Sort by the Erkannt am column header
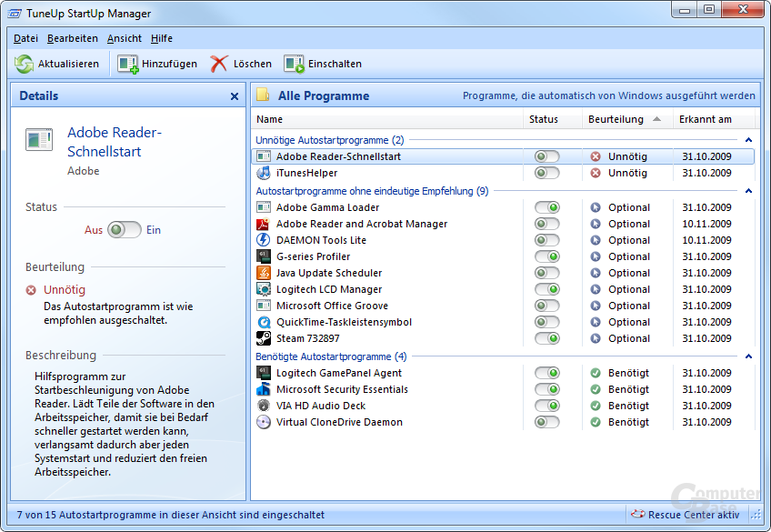This screenshot has height=532, width=771. coord(714,119)
